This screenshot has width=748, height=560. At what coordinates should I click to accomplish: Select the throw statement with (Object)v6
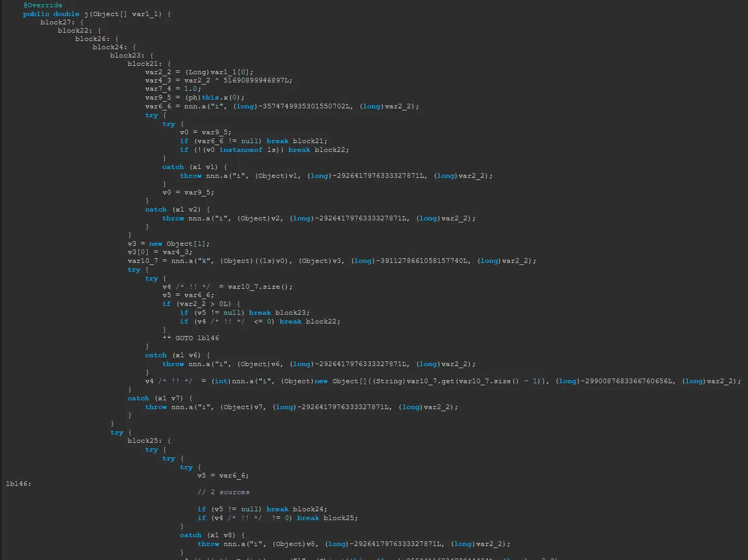[319, 364]
